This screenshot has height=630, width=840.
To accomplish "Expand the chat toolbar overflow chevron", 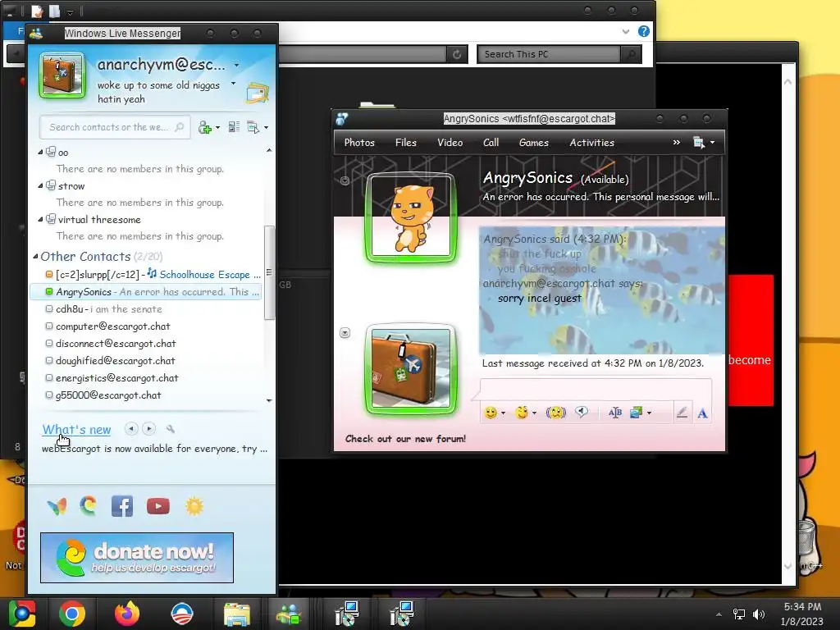I will [676, 142].
